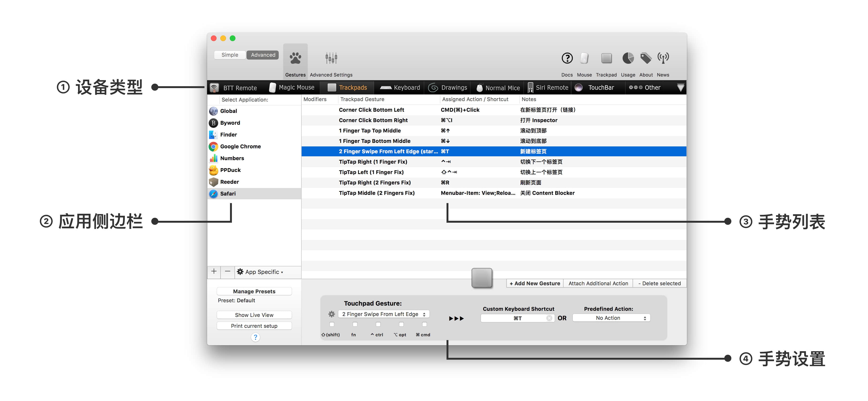Click the Manage Presets button
Viewport: 868px width, 401px height.
(254, 291)
